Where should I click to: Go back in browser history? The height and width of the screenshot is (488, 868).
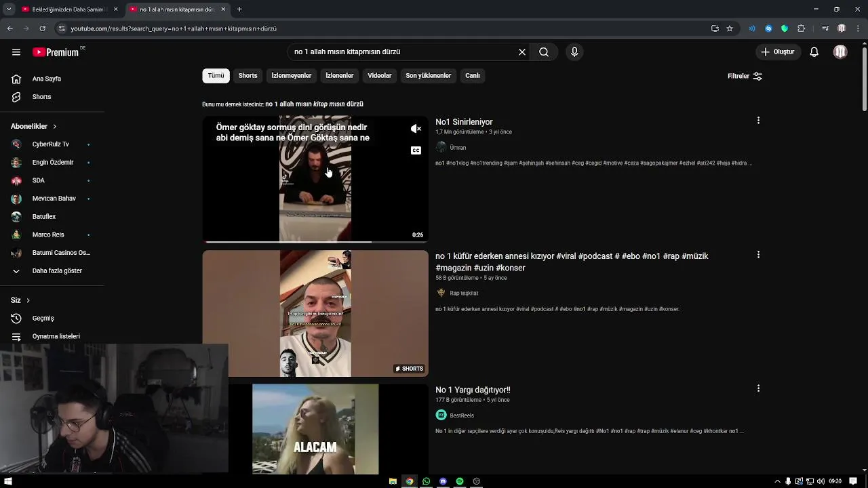pos(9,28)
